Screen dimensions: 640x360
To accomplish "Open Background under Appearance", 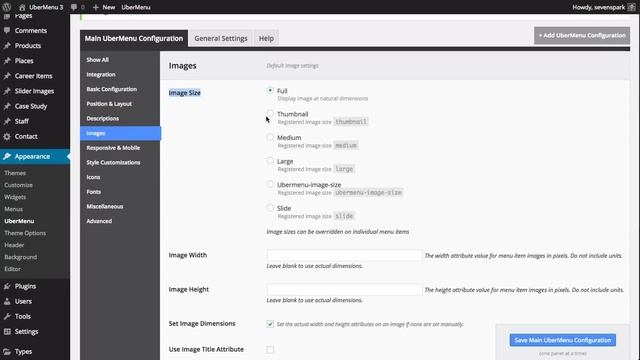I will pos(20,257).
